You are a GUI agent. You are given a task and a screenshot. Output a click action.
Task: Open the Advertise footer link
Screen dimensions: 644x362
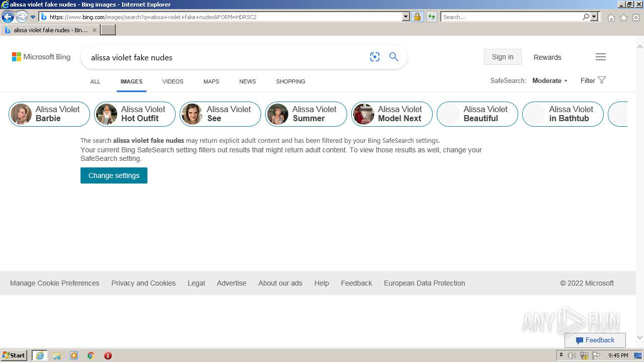(x=231, y=283)
